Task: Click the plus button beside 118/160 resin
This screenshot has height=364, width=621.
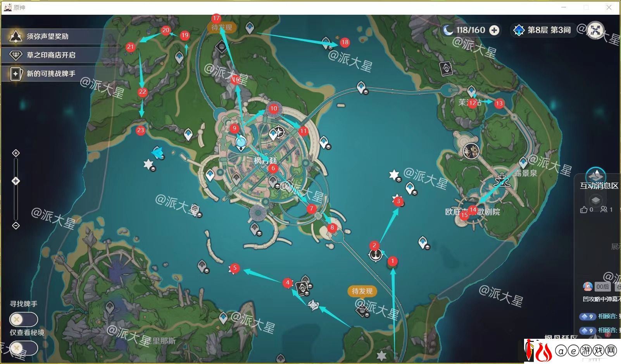Action: (x=494, y=30)
